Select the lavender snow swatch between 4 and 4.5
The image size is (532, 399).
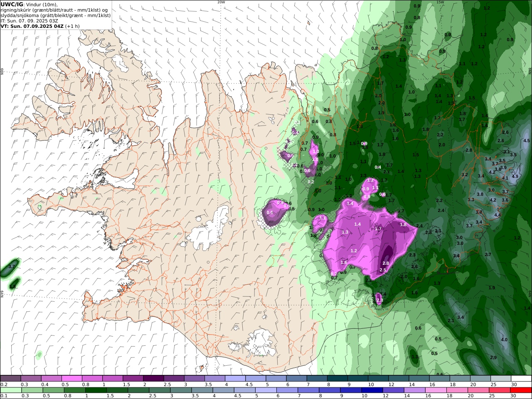(235, 378)
